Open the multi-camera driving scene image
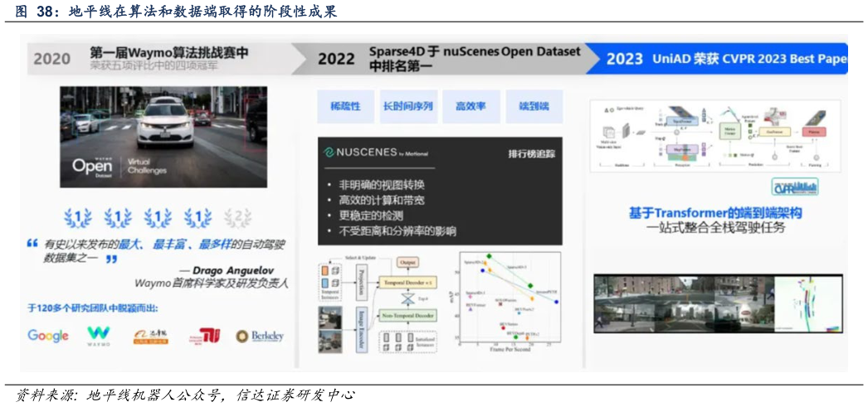 click(x=718, y=303)
